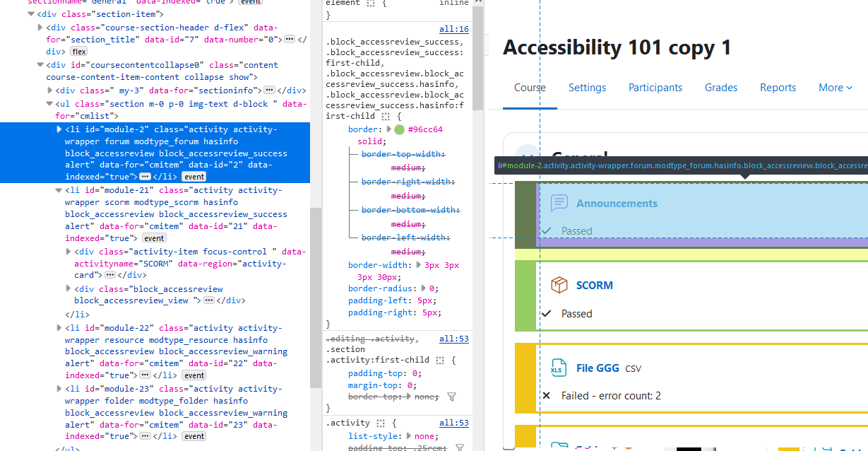Expand the block_accessreview_view div node
Screen dimensions: 868x451
(x=69, y=289)
